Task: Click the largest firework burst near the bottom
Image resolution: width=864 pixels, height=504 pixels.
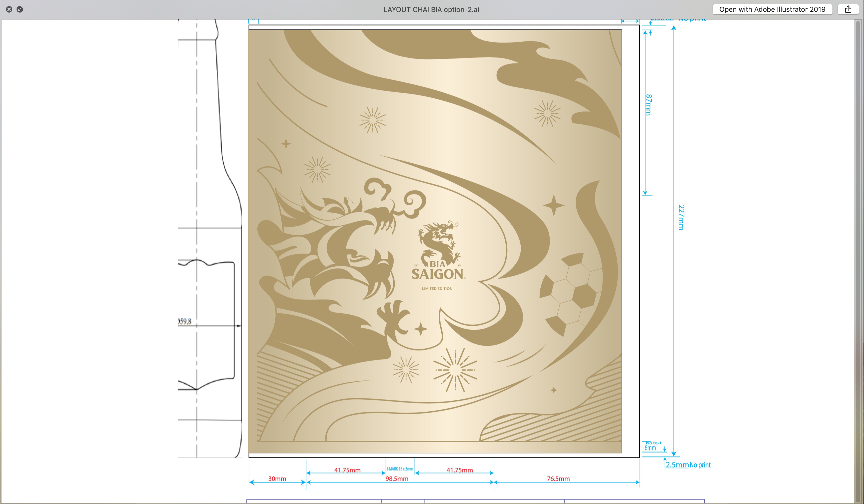Action: tap(455, 370)
